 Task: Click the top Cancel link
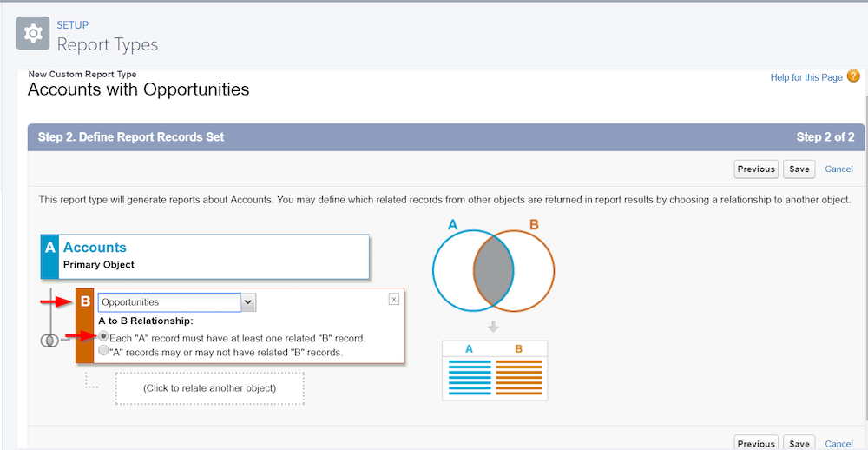[x=838, y=169]
